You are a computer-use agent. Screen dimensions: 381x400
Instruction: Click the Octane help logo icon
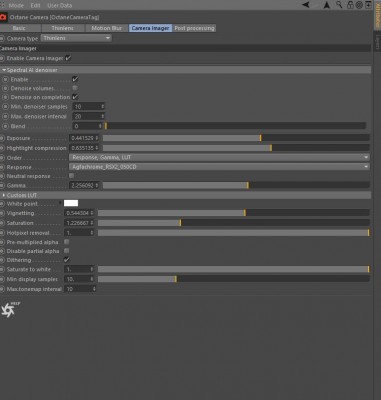point(10,310)
